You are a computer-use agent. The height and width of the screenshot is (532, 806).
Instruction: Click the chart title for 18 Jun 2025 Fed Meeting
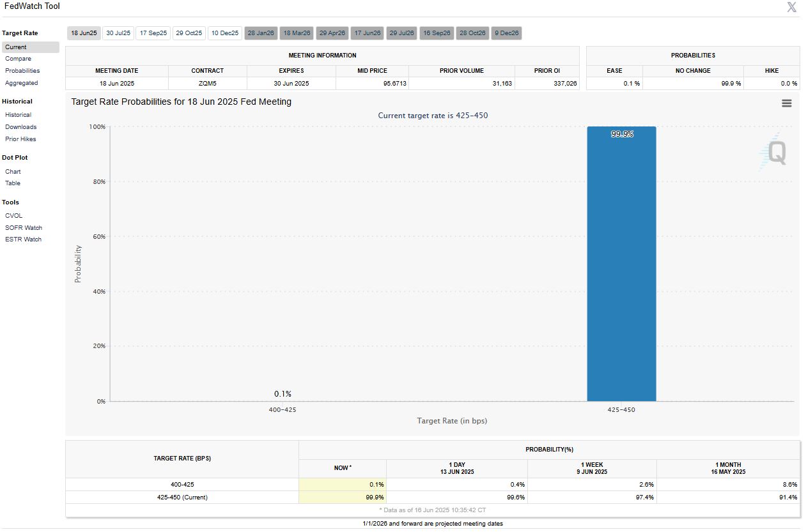pyautogui.click(x=182, y=102)
